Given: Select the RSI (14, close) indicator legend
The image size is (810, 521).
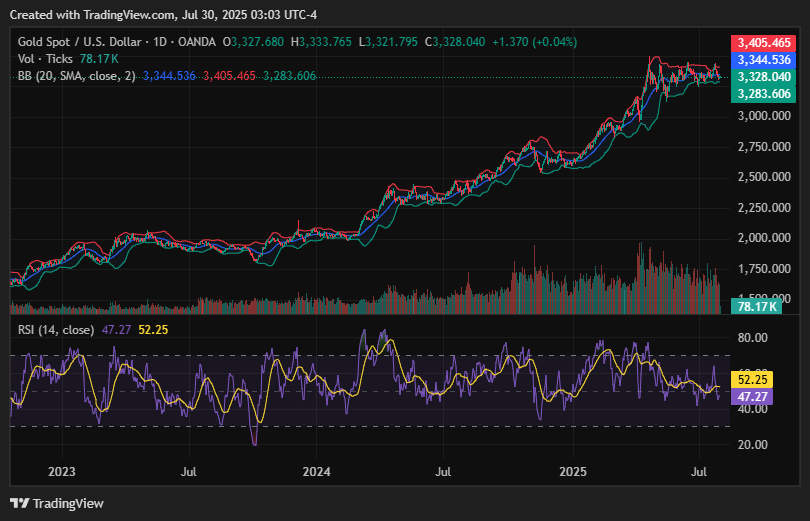Looking at the screenshot, I should (56, 329).
